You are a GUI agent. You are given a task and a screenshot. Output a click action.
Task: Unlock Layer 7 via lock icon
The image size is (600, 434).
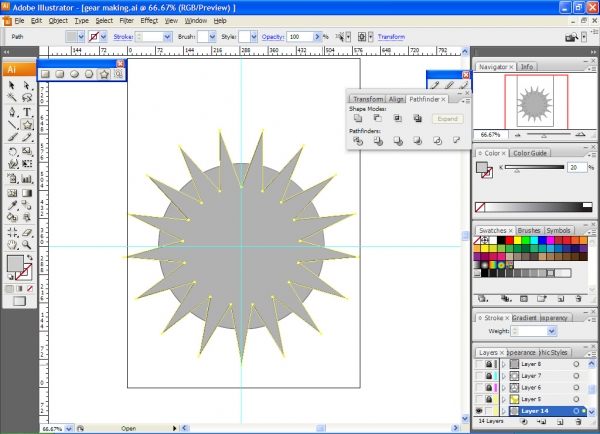coord(489,376)
